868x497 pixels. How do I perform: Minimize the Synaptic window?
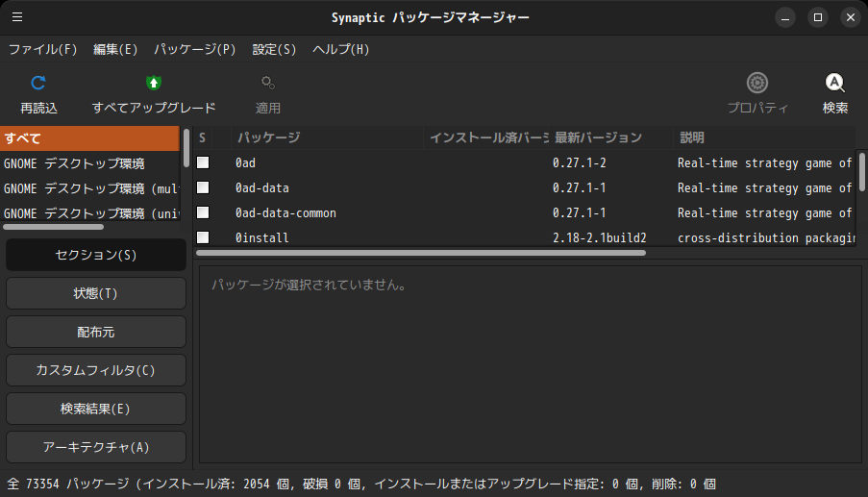[x=785, y=17]
